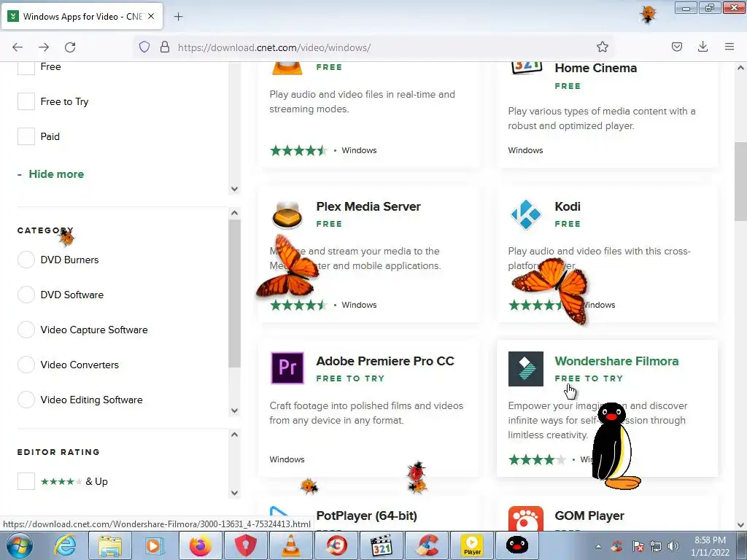The width and height of the screenshot is (747, 560).
Task: Go forward one page in browser
Action: pos(44,47)
